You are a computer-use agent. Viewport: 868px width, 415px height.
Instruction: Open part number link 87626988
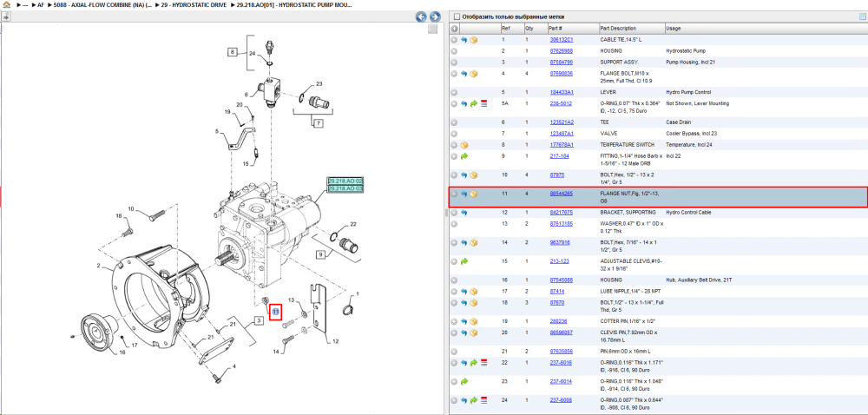(x=562, y=51)
